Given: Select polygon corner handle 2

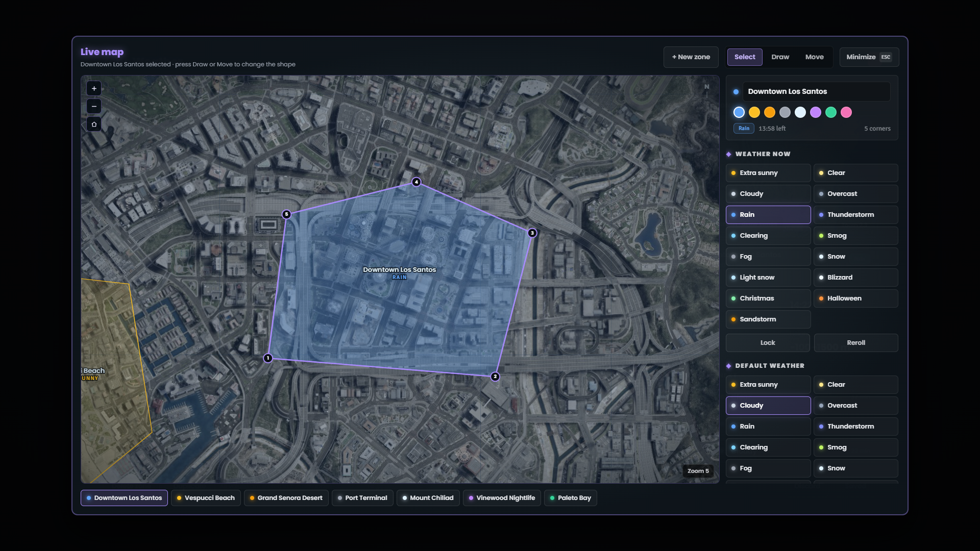Looking at the screenshot, I should click(495, 377).
